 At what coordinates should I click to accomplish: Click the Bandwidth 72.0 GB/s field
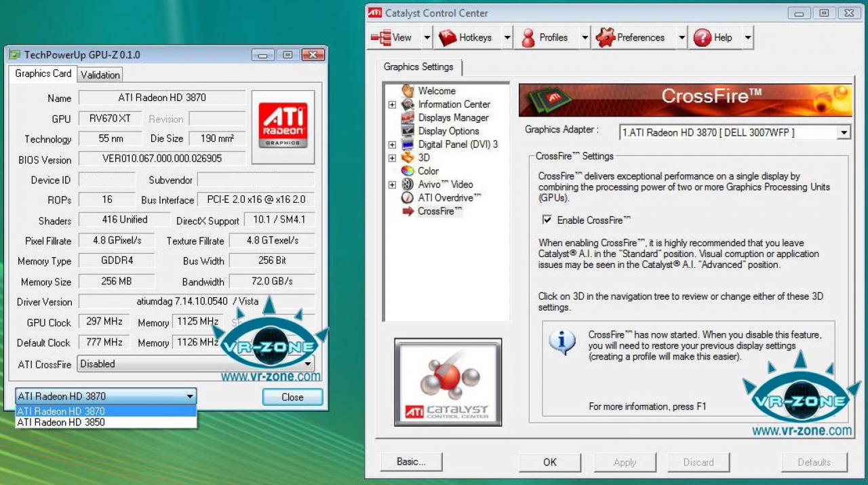coord(272,281)
